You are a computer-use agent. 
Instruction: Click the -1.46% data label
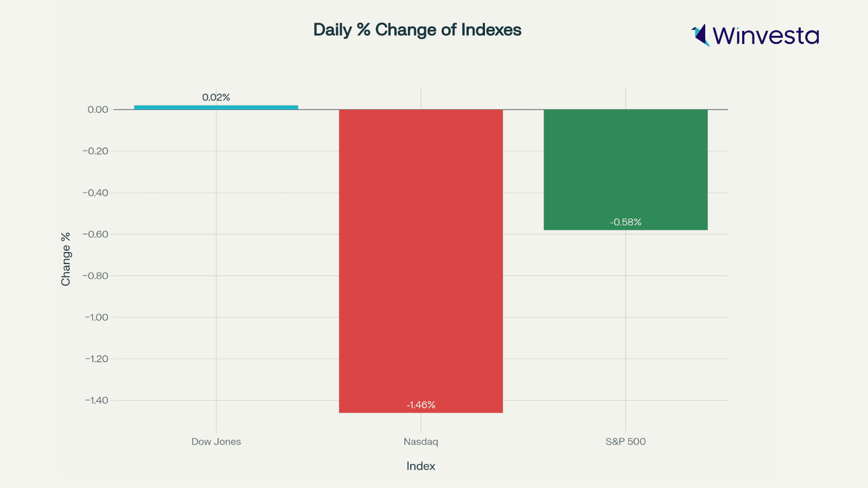[x=421, y=405]
